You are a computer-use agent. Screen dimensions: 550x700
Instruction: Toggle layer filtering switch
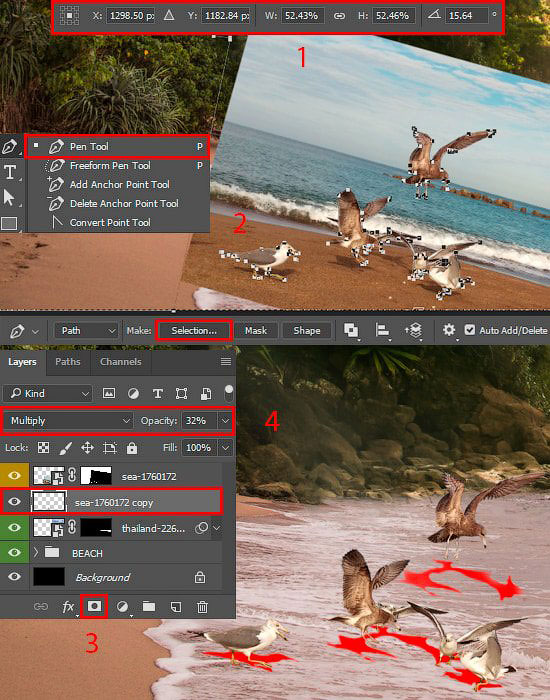tap(229, 393)
